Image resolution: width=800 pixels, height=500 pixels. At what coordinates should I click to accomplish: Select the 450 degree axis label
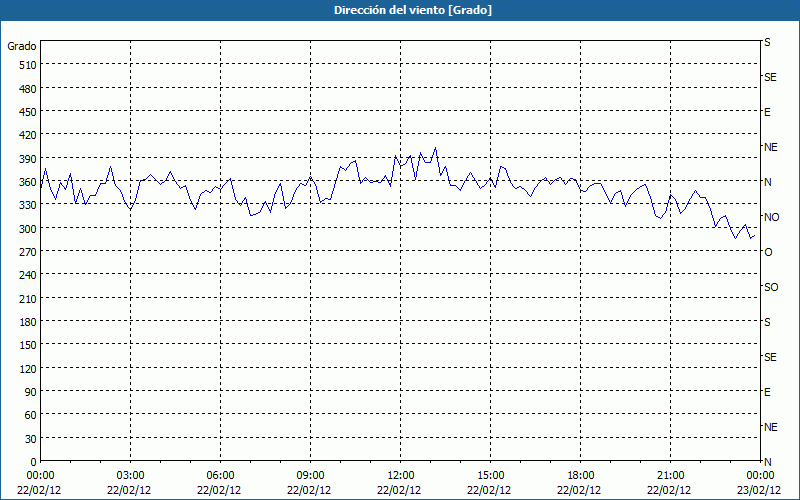pos(28,112)
